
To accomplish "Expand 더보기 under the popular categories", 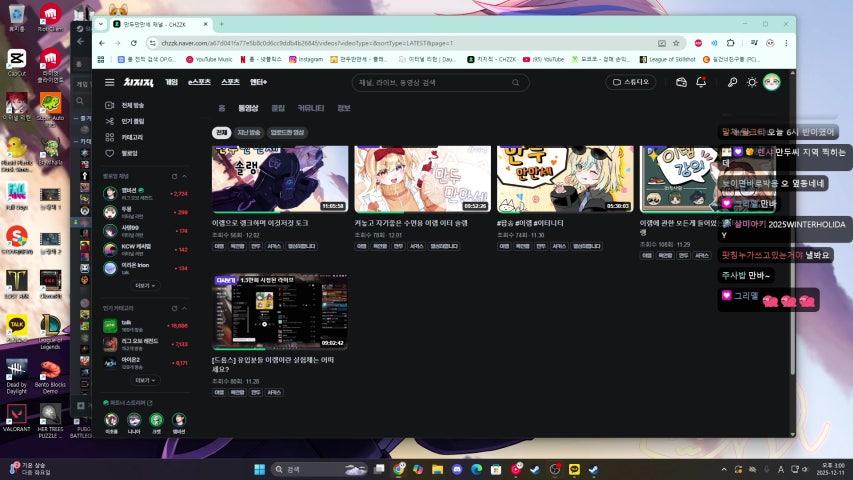I will coord(145,380).
